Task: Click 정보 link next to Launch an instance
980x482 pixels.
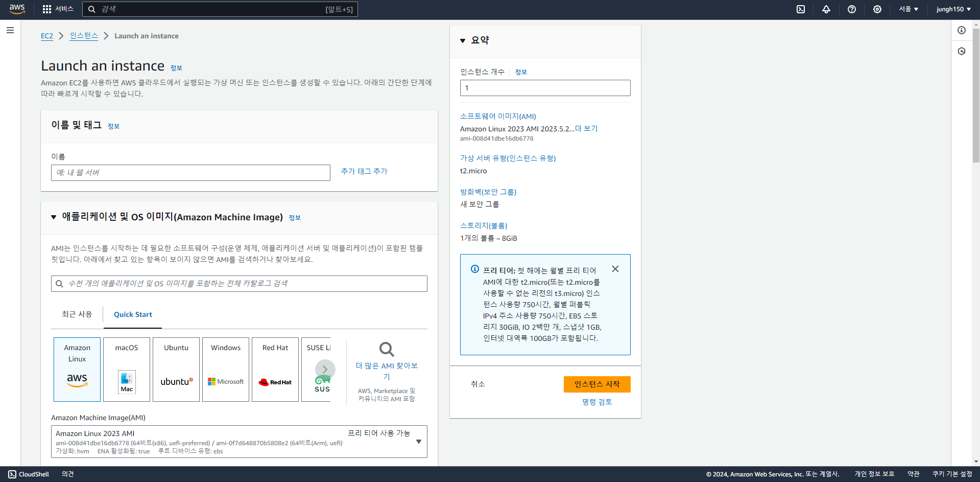Action: click(176, 68)
